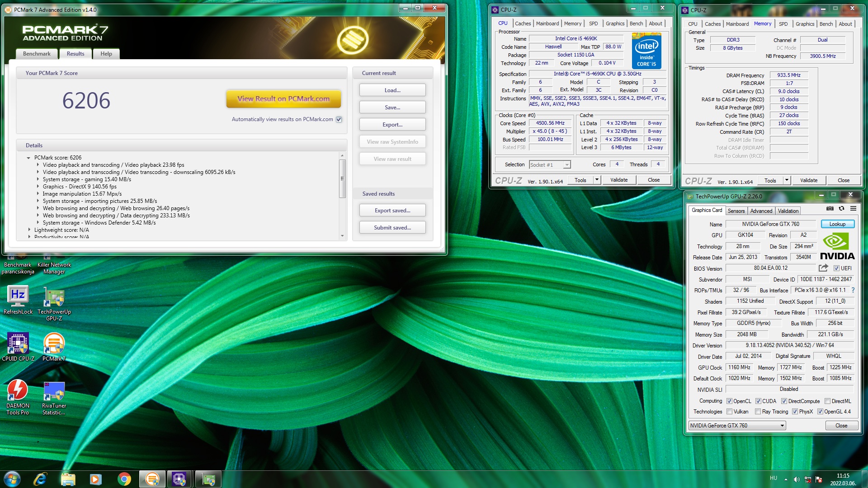
Task: Open Tools dropdown arrow in CPU tab window
Action: pyautogui.click(x=597, y=180)
